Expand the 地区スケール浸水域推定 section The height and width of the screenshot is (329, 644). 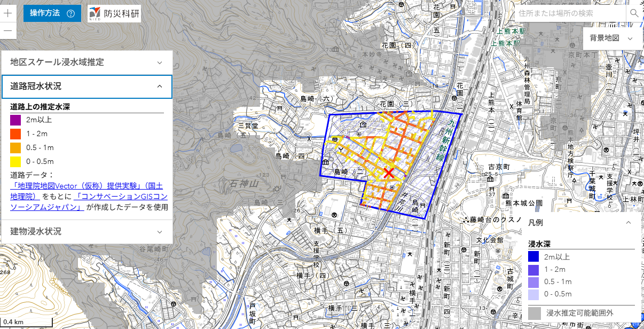click(x=87, y=62)
